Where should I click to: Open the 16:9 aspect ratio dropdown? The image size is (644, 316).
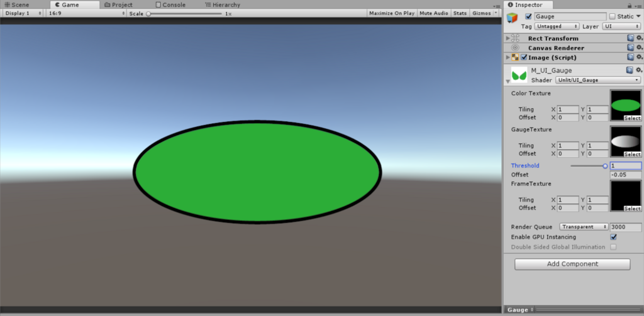86,13
